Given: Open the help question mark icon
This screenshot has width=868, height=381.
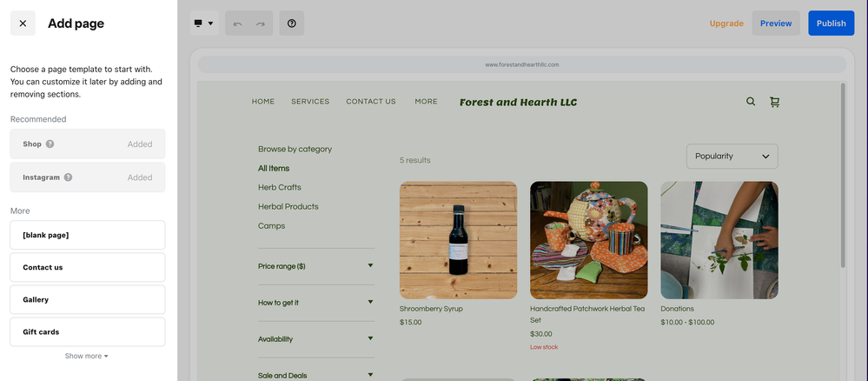Looking at the screenshot, I should pyautogui.click(x=292, y=23).
